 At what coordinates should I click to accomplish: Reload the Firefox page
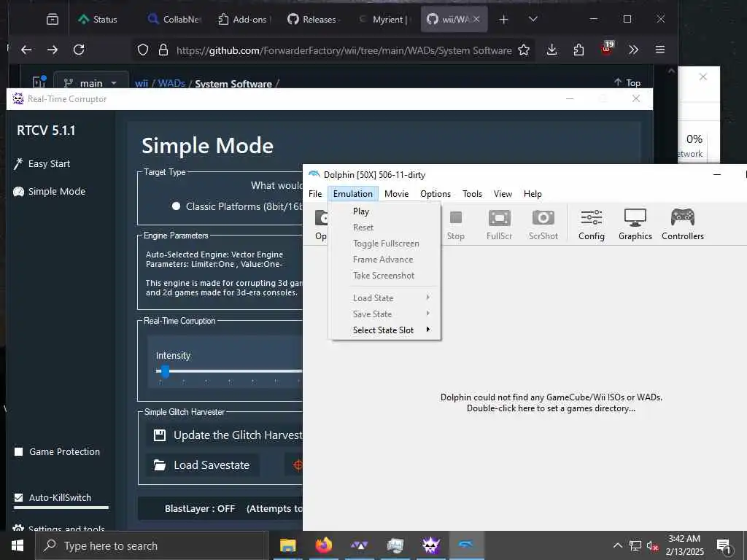[x=79, y=50]
